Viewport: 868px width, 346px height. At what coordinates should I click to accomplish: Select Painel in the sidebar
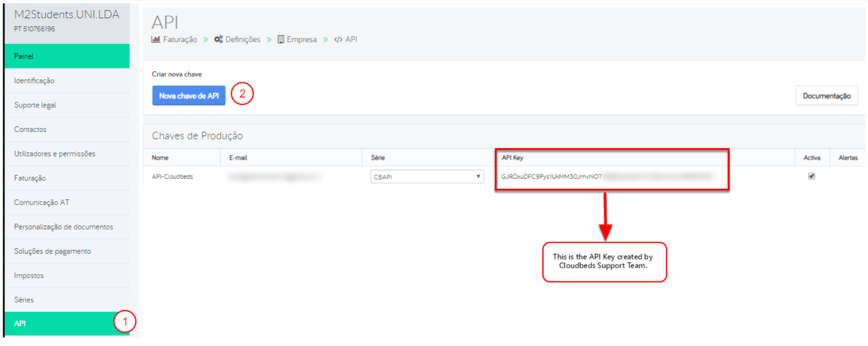click(67, 56)
